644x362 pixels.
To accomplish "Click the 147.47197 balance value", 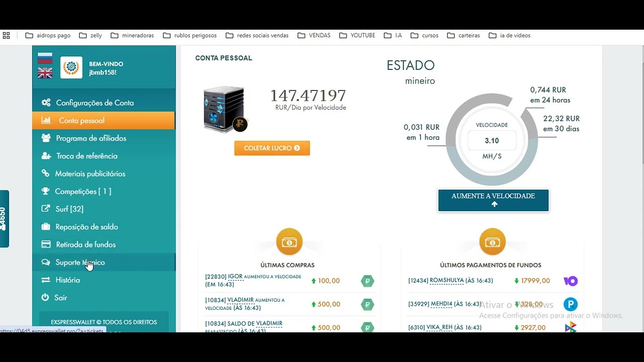I will [308, 96].
